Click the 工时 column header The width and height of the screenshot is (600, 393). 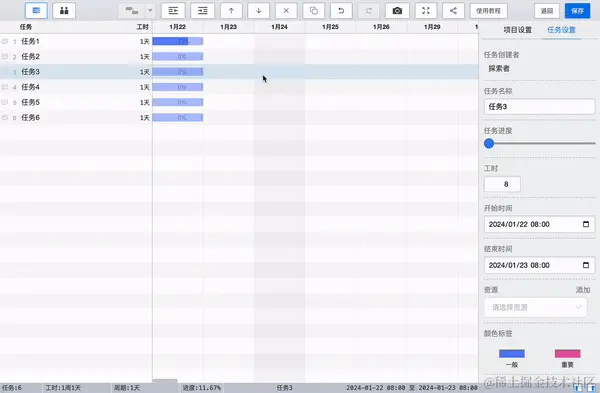pos(143,27)
